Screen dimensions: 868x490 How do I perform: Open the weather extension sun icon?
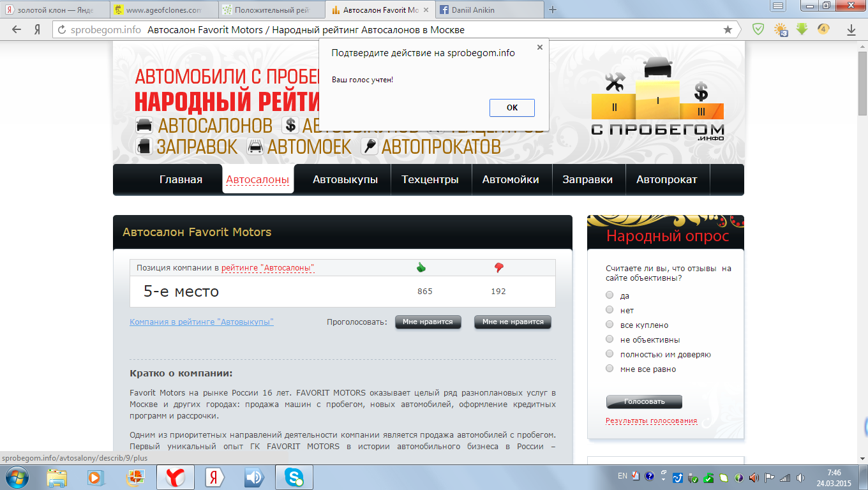(781, 29)
